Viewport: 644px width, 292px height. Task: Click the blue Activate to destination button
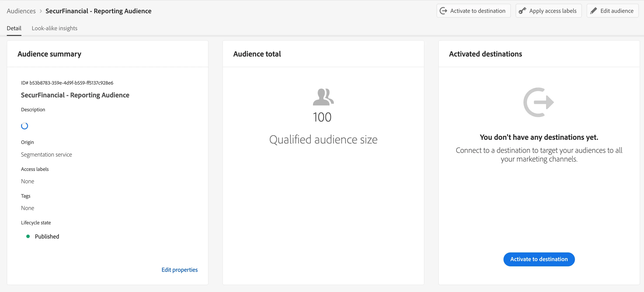[x=539, y=259]
